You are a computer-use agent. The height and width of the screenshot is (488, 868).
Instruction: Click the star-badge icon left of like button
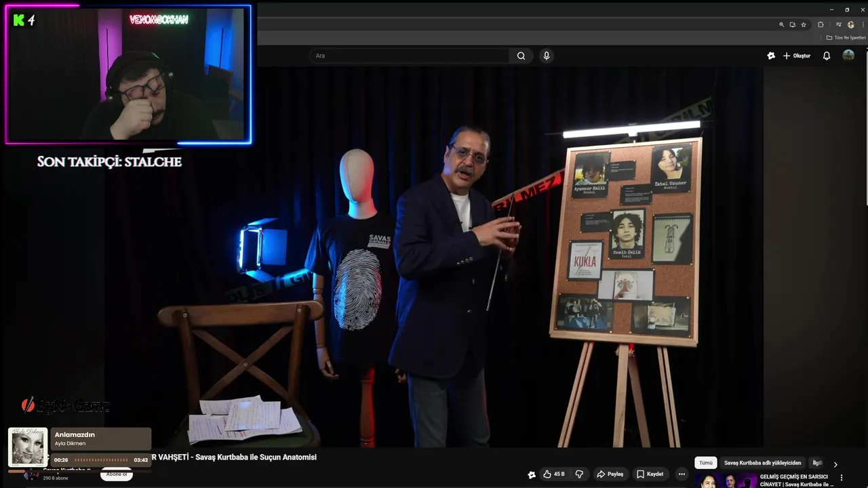click(x=532, y=474)
